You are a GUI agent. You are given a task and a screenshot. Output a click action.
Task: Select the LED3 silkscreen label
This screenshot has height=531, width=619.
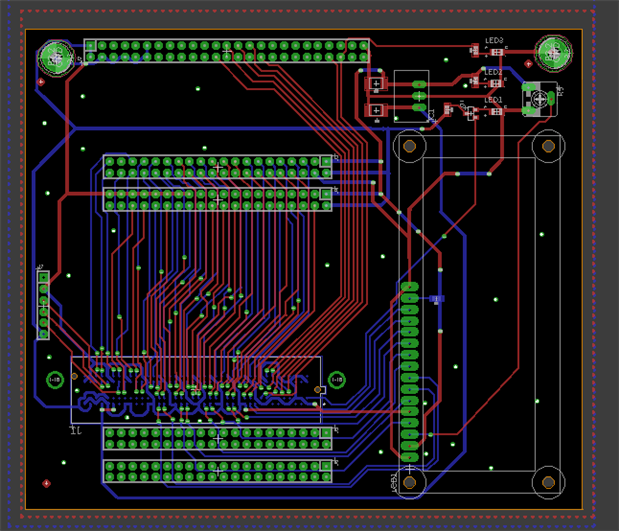click(x=494, y=41)
